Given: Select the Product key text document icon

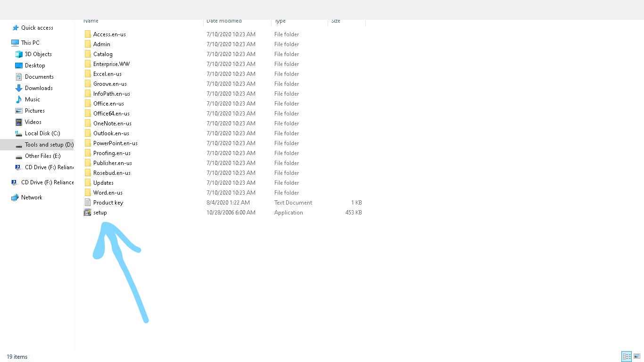Looking at the screenshot, I should coord(87,203).
